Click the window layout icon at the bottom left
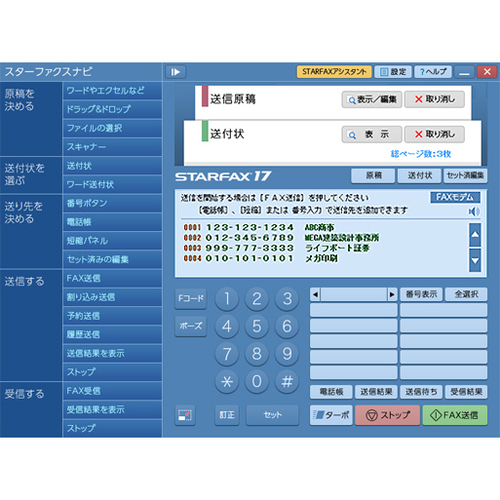 (185, 415)
